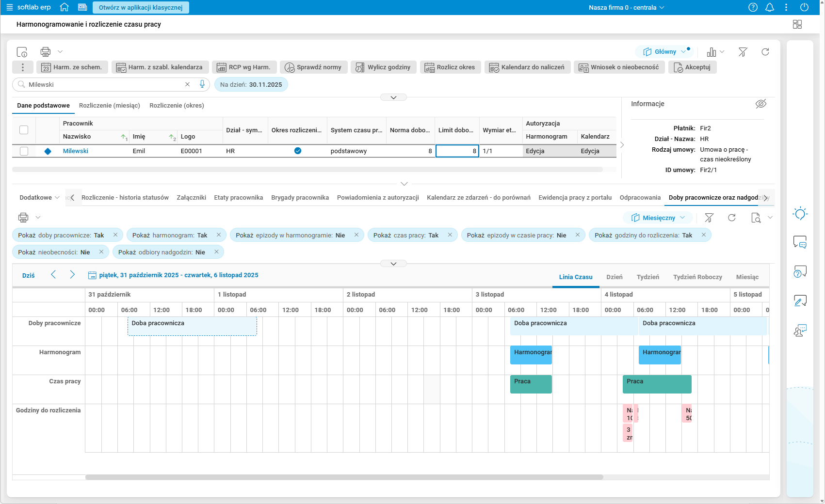Open the edit note icon in sidebar
The image size is (825, 504).
tap(800, 301)
